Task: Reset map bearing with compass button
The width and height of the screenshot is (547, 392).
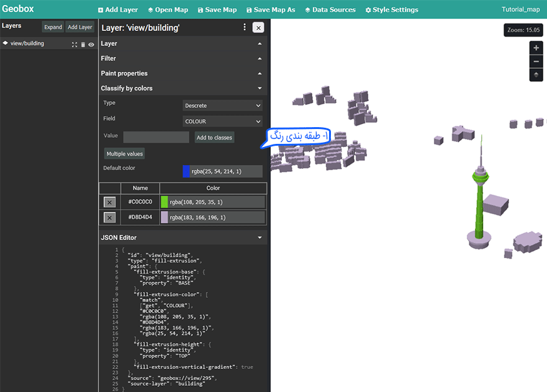Action: [536, 75]
